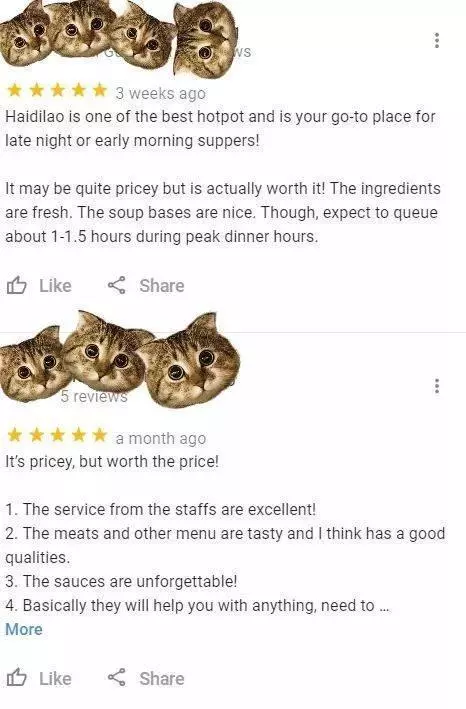The width and height of the screenshot is (466, 709).
Task: Click the first star beside 3 weeks ago
Action: [15, 90]
